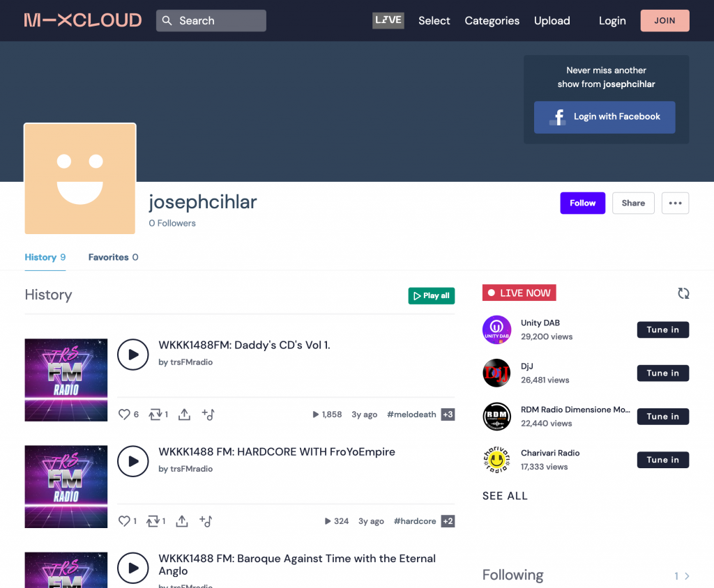
Task: Open the Select menu item
Action: coord(434,20)
